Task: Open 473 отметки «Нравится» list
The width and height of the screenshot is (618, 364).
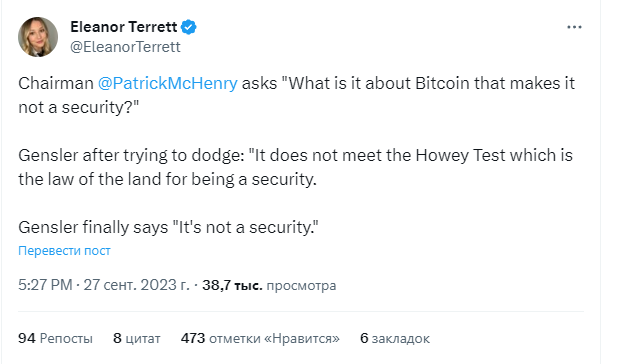Action: click(x=260, y=338)
